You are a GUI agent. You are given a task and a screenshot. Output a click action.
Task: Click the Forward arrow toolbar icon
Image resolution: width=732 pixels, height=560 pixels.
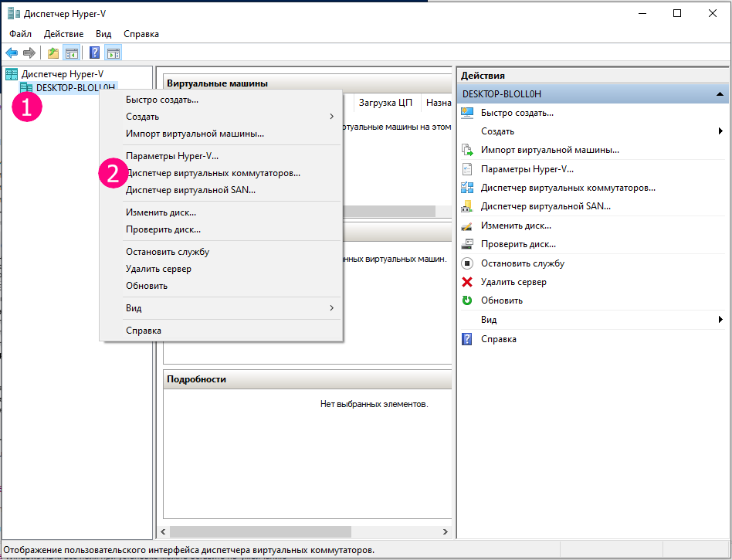tap(29, 53)
